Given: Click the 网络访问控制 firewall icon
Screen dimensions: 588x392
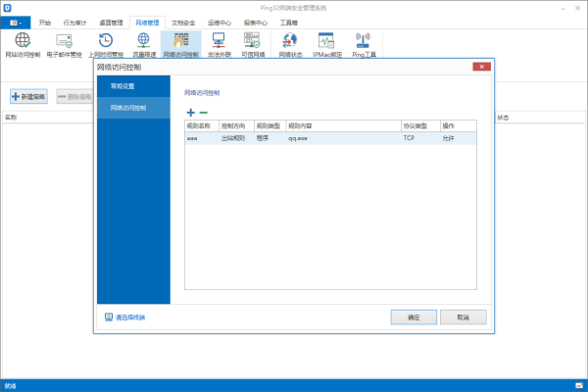Looking at the screenshot, I should click(180, 43).
